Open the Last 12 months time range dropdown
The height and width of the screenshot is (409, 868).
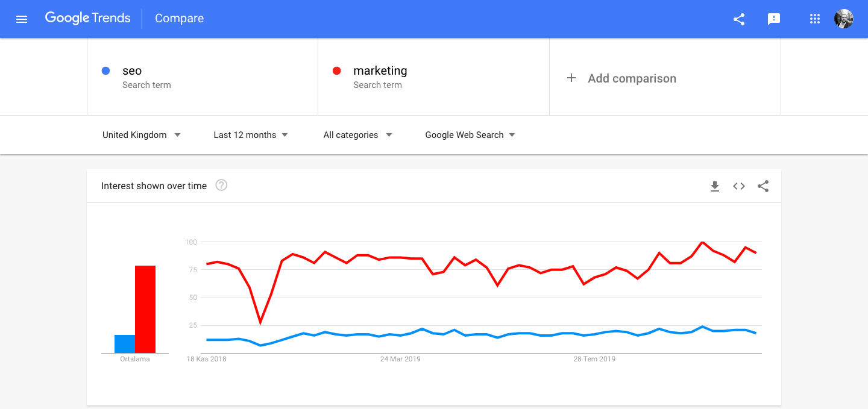pyautogui.click(x=251, y=135)
